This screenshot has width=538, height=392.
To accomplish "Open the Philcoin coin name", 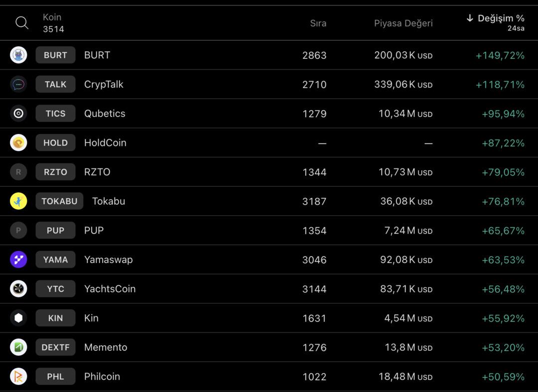I will (x=102, y=377).
